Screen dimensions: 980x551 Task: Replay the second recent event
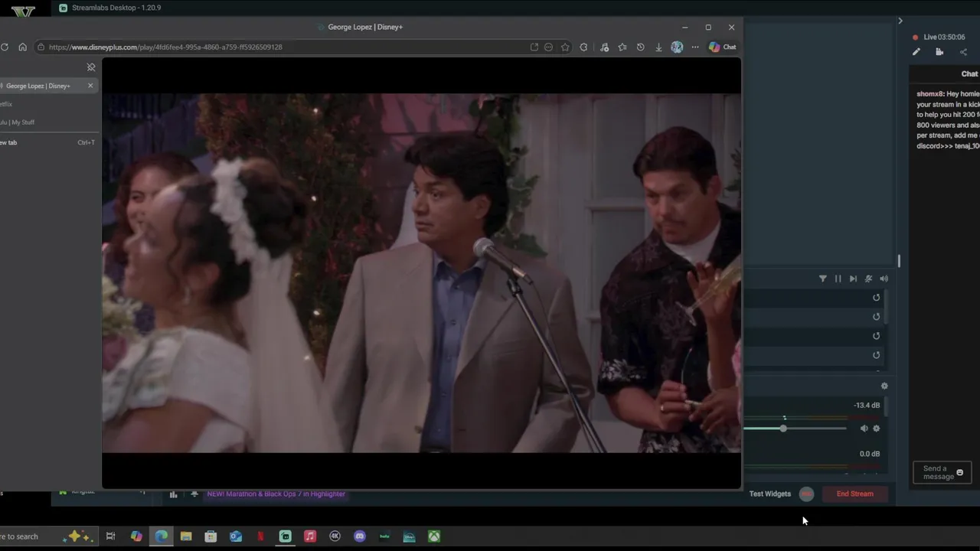[877, 317]
